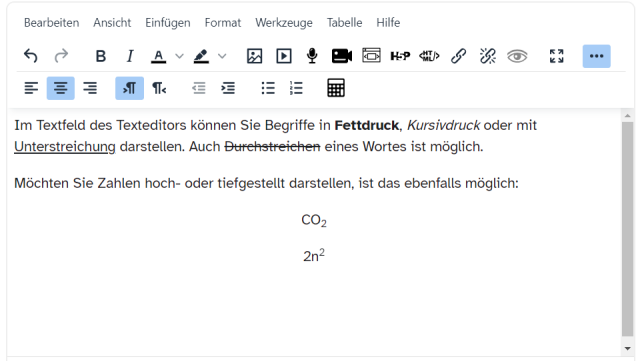Screen dimensions: 640x361
Task: Expand the text color dropdown arrow
Action: click(x=179, y=56)
